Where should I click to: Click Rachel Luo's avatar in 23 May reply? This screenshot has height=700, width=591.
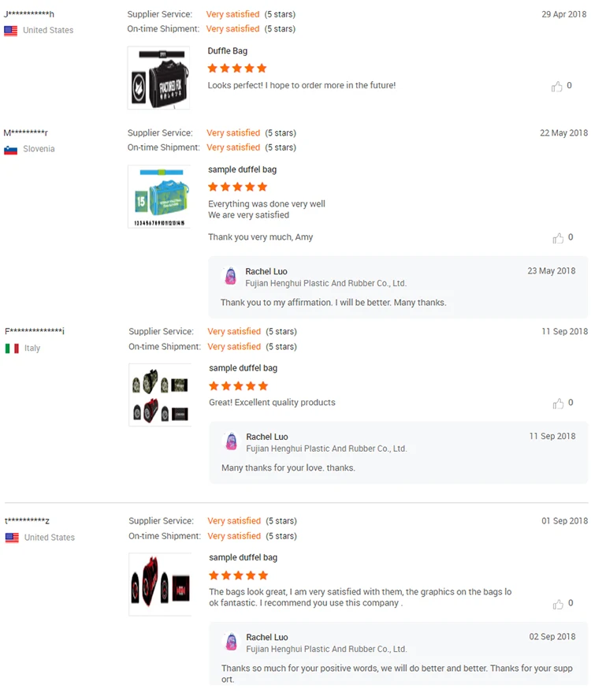[x=231, y=277]
